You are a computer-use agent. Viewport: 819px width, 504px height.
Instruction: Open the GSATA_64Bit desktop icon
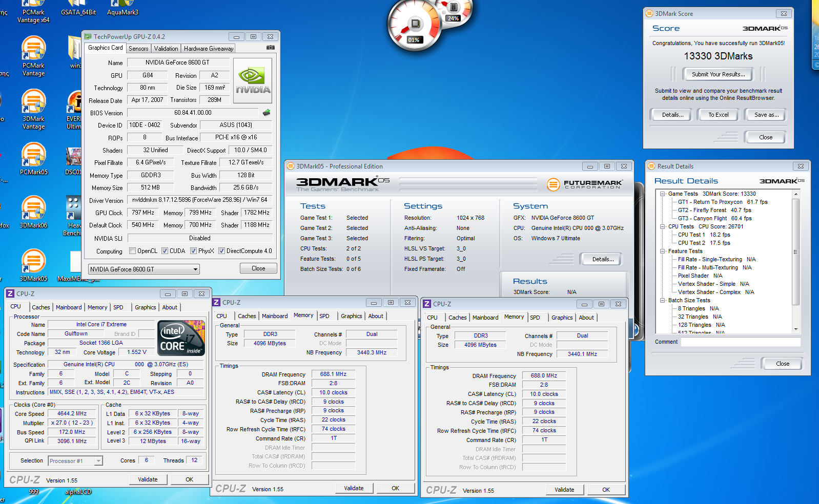coord(78,8)
